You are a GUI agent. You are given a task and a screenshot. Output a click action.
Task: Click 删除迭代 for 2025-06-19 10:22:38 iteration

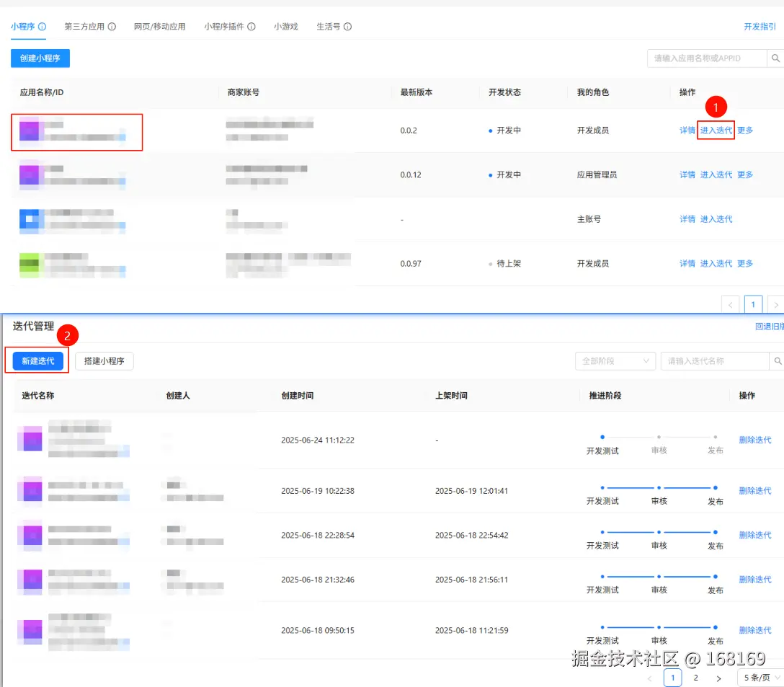tap(755, 491)
